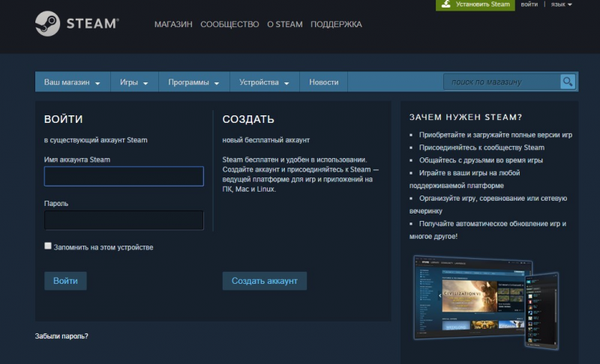Click the Установить Steam button
600x364 pixels.
(x=475, y=4)
